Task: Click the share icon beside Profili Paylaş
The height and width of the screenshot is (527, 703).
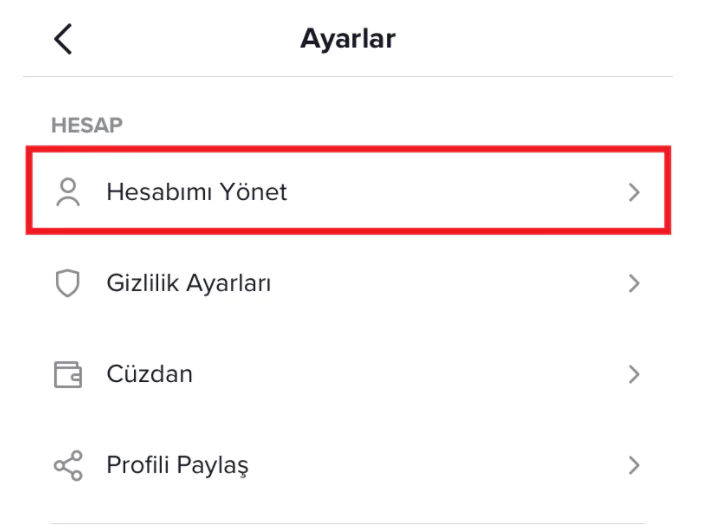Action: (67, 466)
